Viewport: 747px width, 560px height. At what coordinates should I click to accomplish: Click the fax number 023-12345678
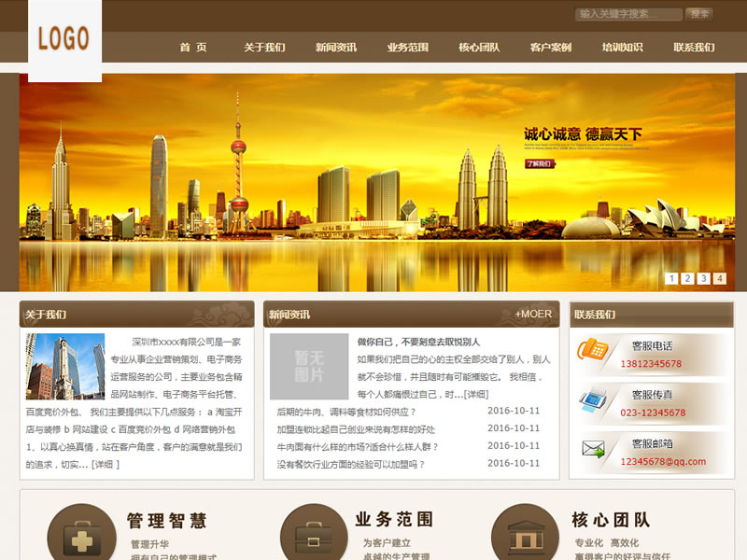pyautogui.click(x=653, y=413)
